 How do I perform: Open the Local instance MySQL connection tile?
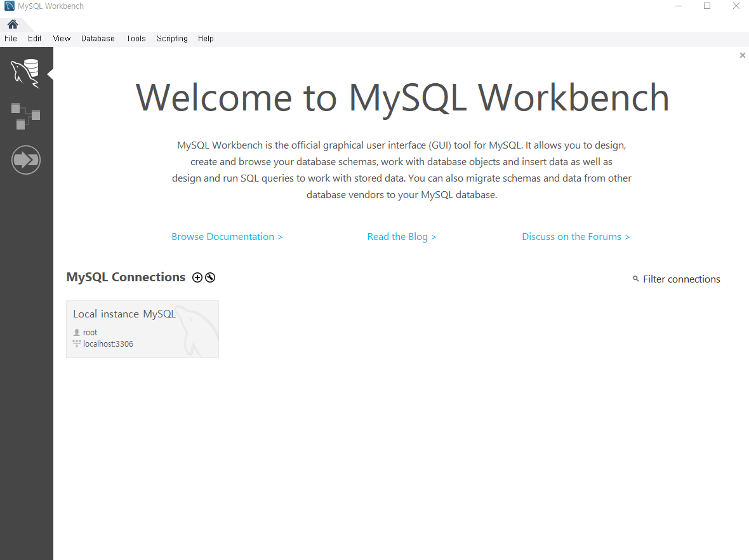pyautogui.click(x=142, y=330)
